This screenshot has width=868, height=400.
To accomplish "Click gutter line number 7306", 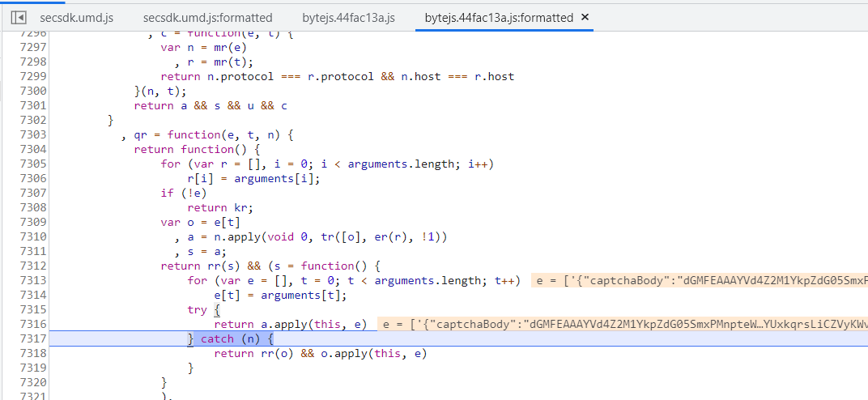I will click(x=32, y=179).
